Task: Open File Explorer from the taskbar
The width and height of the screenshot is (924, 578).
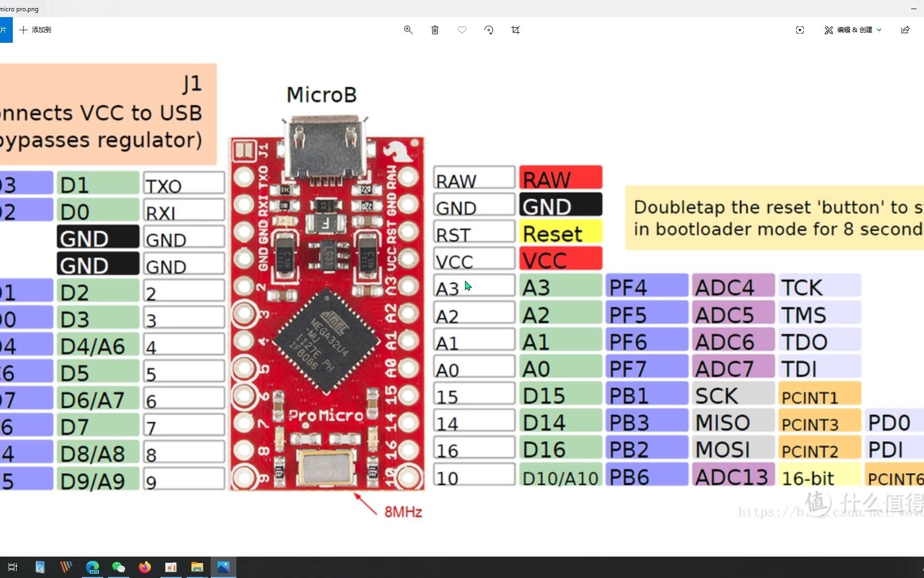Action: pos(197,567)
